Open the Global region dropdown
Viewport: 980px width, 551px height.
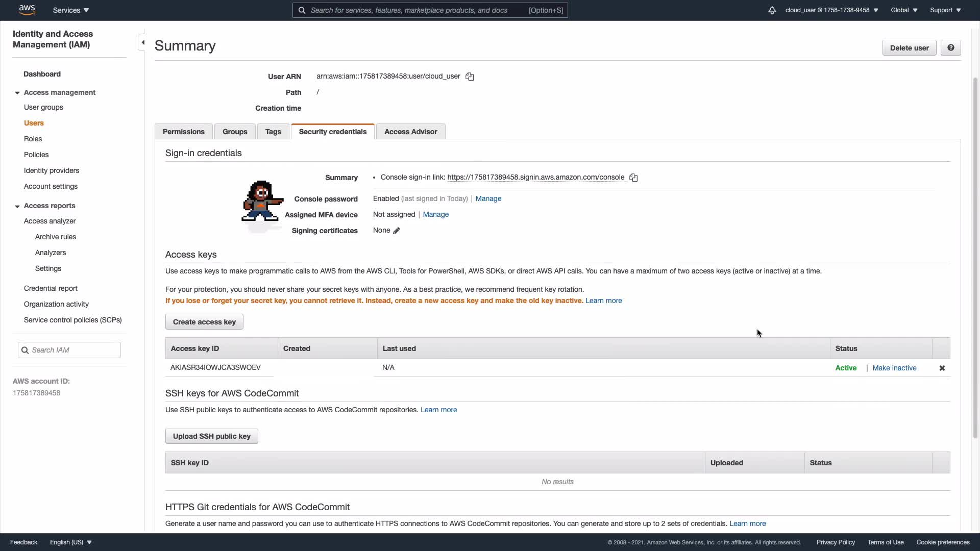click(903, 10)
